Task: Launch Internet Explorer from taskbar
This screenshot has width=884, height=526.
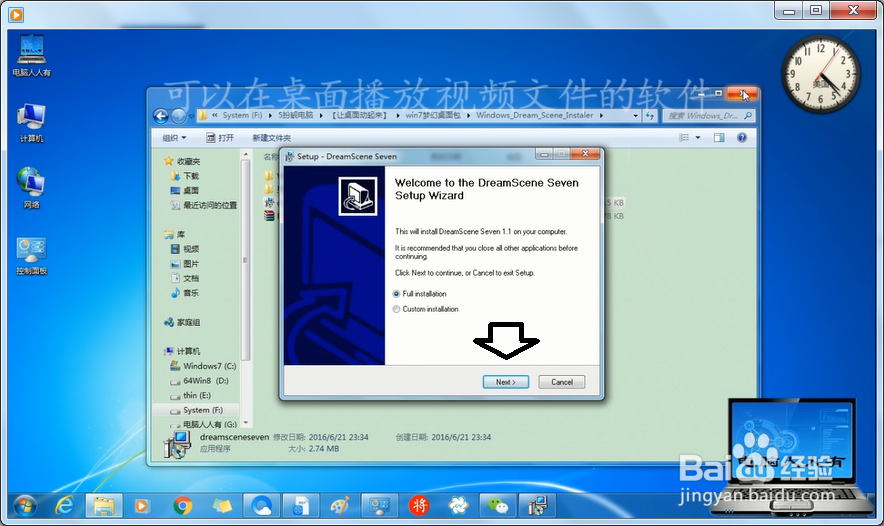Action: tap(64, 506)
